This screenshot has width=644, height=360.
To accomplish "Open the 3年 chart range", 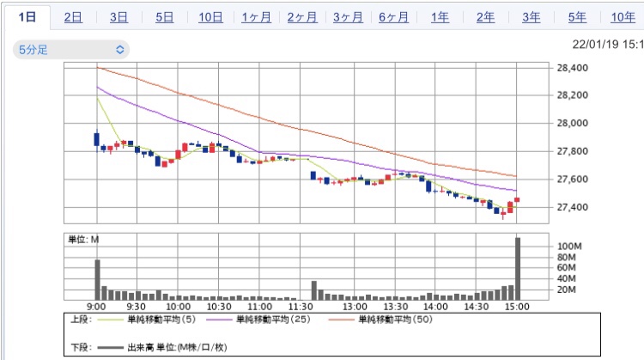I will pos(531,17).
